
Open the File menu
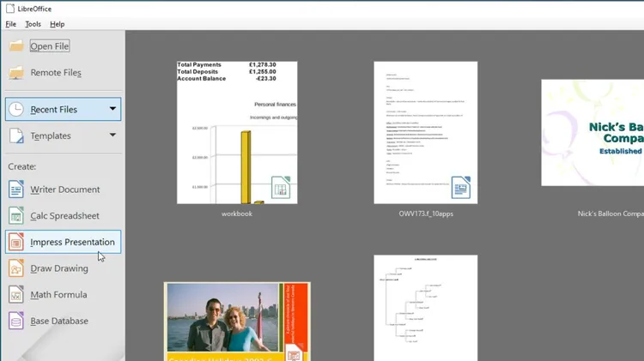point(10,24)
